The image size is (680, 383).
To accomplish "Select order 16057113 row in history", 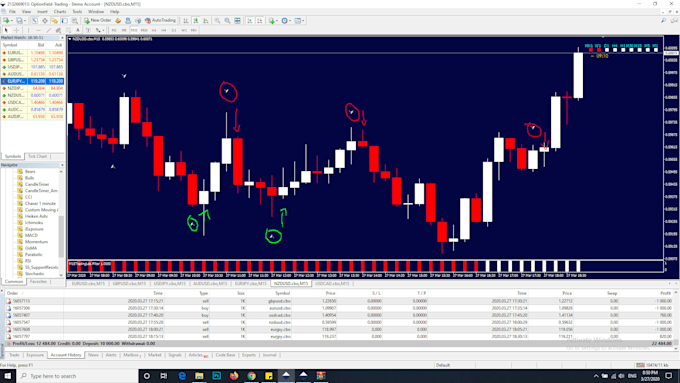I will 338,301.
